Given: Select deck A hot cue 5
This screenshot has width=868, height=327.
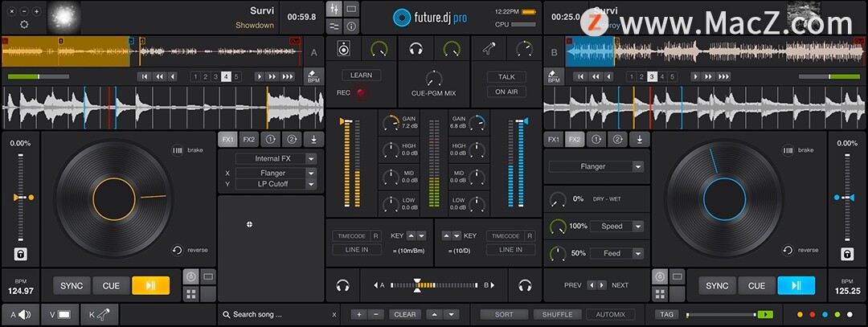Looking at the screenshot, I should point(236,77).
